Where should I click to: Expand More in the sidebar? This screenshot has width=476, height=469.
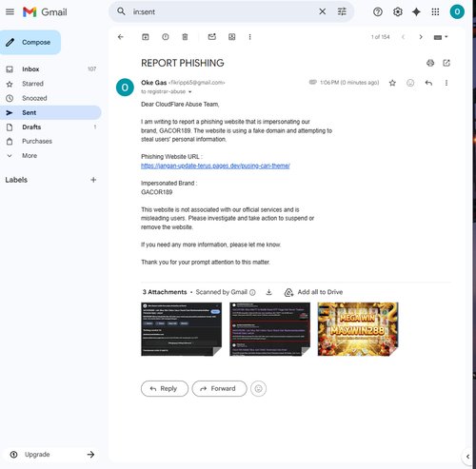50,156
